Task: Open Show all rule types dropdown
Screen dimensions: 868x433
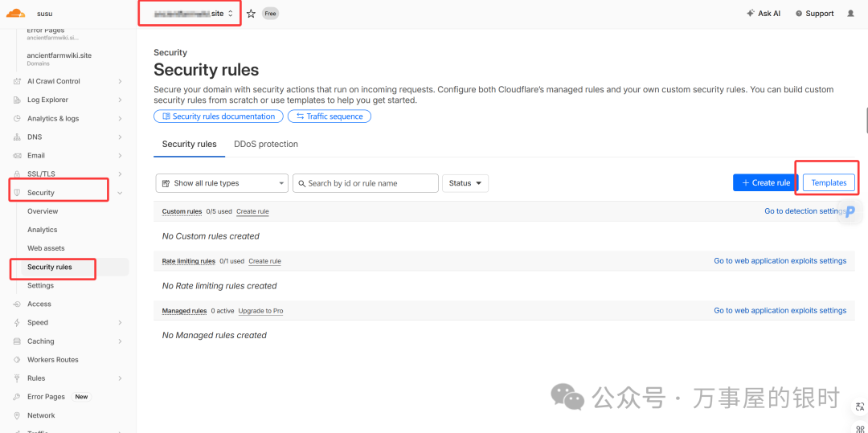Action: click(x=222, y=183)
